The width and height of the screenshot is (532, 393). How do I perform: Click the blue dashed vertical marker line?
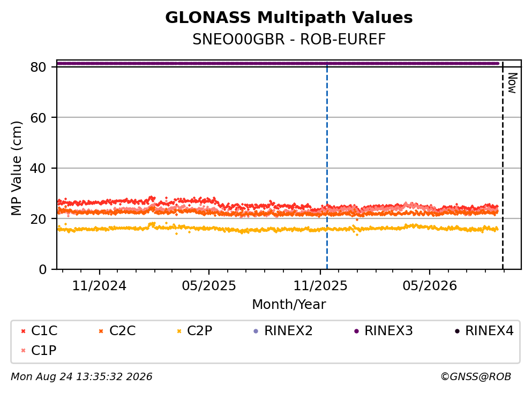pyautogui.click(x=327, y=166)
